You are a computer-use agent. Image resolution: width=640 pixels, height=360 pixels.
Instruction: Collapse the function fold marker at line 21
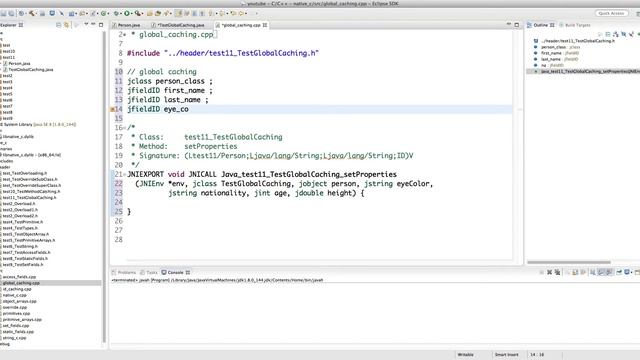point(124,174)
